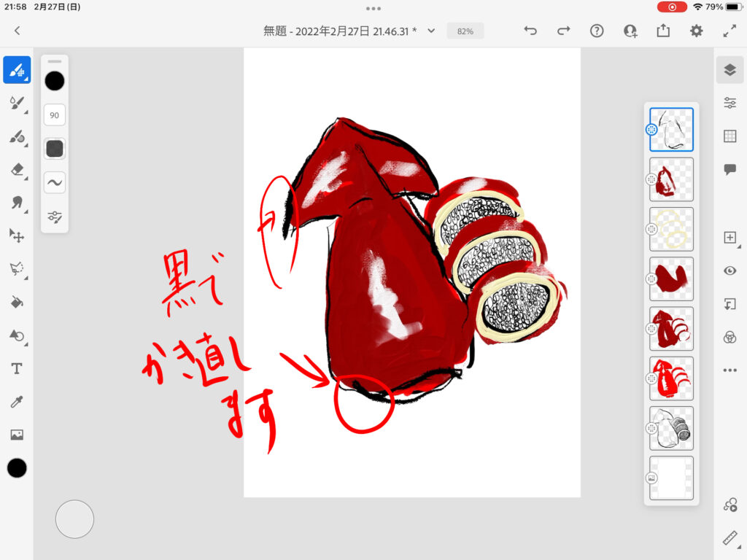
Task: Toggle full screen mode arrows
Action: [729, 31]
